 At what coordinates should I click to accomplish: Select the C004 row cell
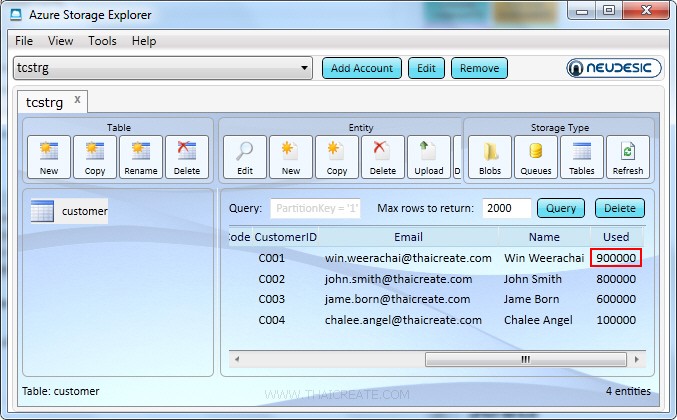pos(272,320)
